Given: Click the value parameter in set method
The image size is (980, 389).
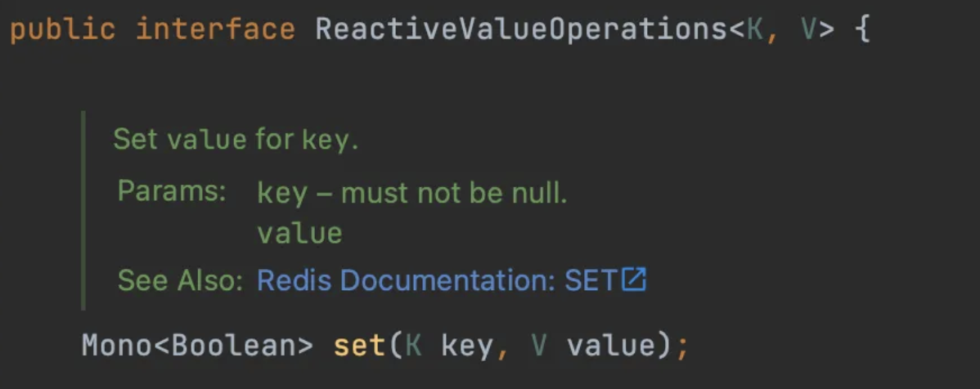Looking at the screenshot, I should [x=610, y=346].
